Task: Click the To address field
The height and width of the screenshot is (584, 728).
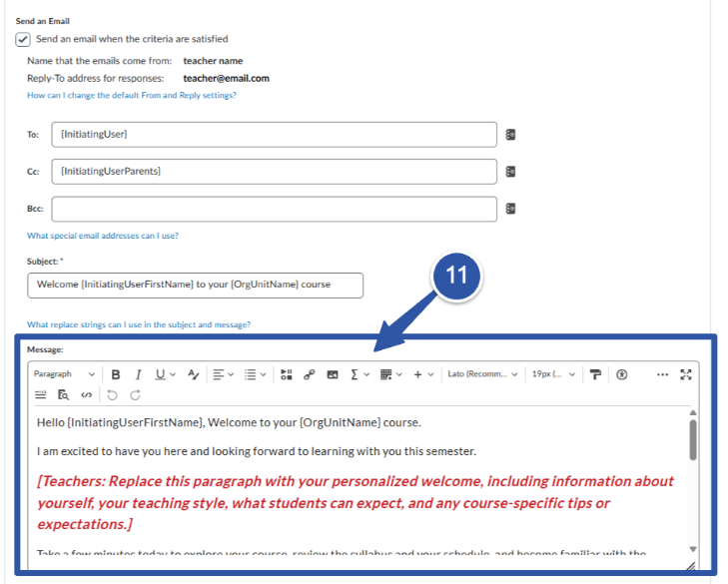Action: [275, 135]
